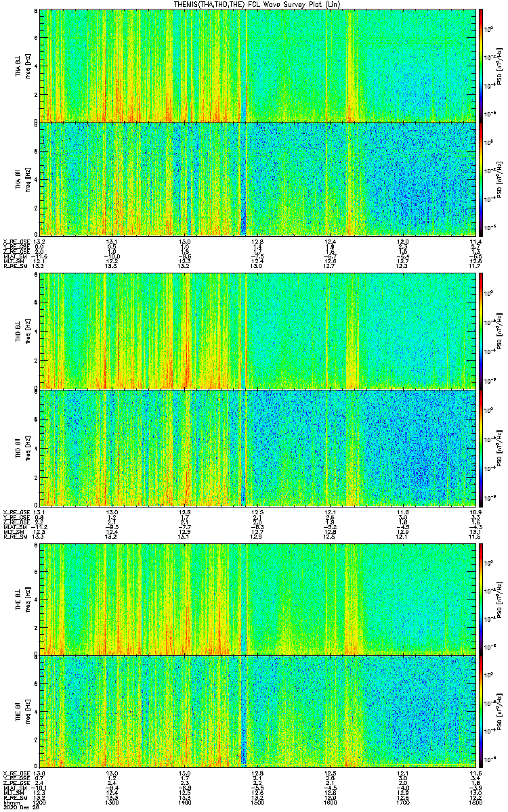Click the 1500 time tick label at bottom
Viewport: 508px width, 812px height.
(257, 803)
